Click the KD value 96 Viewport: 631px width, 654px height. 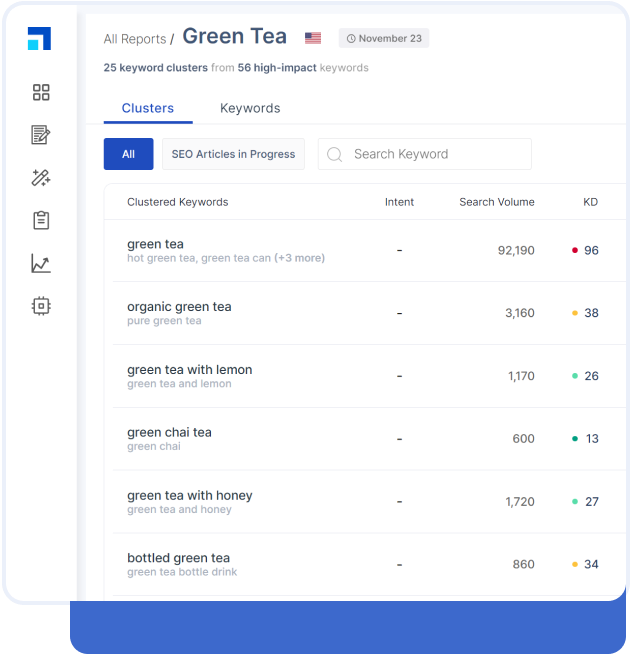591,250
